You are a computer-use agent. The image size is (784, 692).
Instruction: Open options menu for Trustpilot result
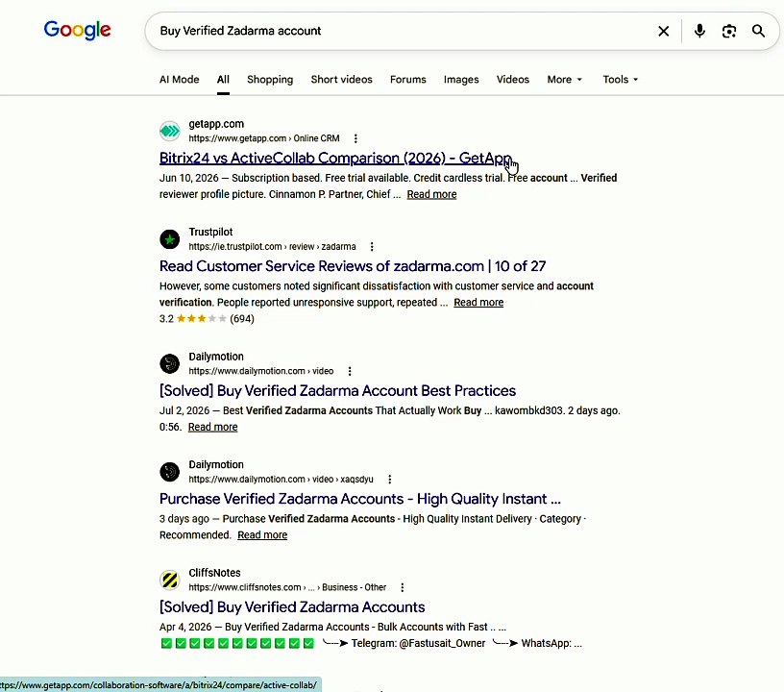(x=372, y=246)
